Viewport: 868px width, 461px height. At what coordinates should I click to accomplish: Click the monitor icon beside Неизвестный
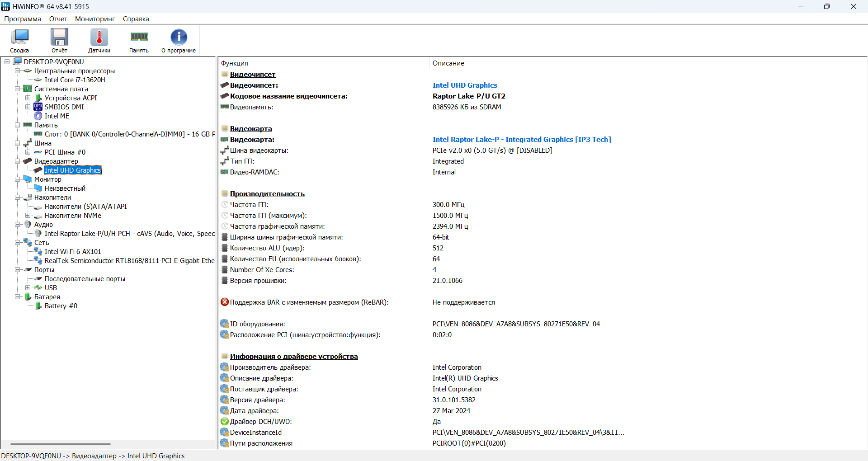(x=38, y=188)
